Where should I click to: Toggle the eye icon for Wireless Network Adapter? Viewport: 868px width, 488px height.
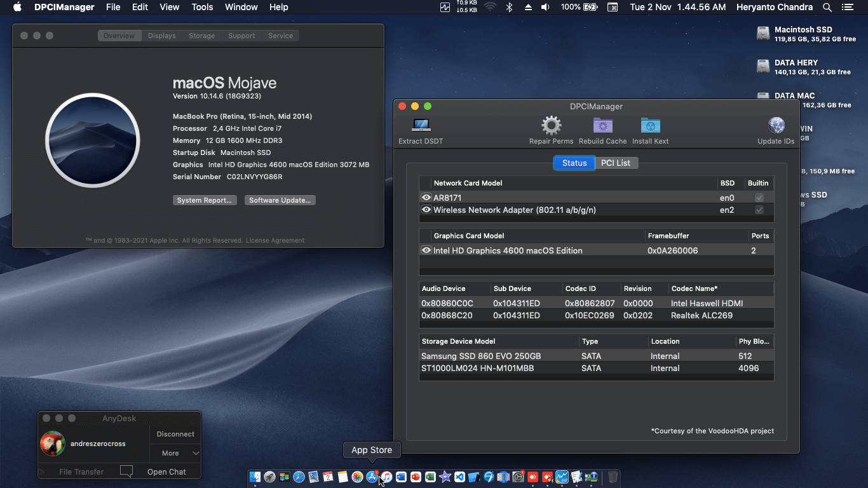[x=426, y=210]
